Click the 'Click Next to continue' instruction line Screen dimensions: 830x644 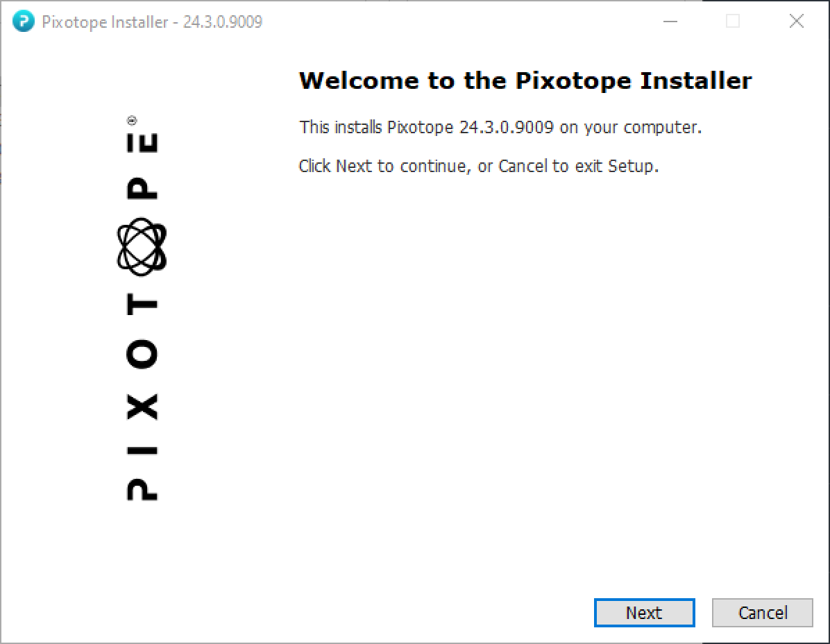pos(478,167)
